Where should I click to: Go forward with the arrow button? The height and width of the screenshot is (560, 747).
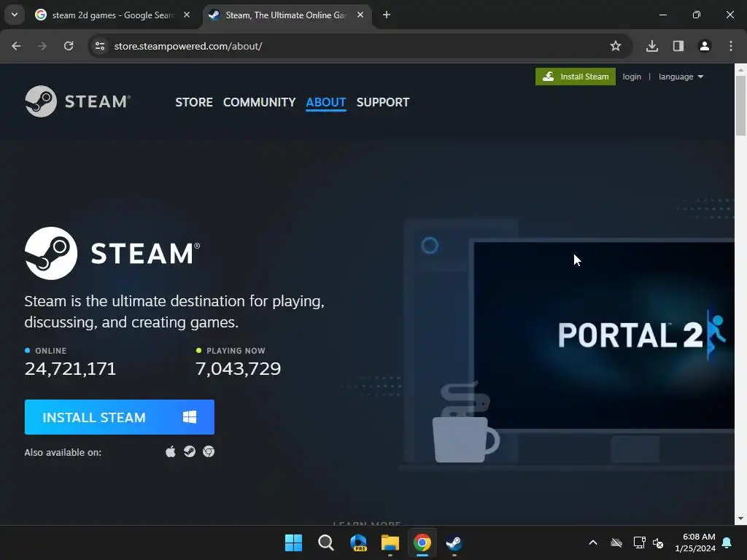coord(42,46)
